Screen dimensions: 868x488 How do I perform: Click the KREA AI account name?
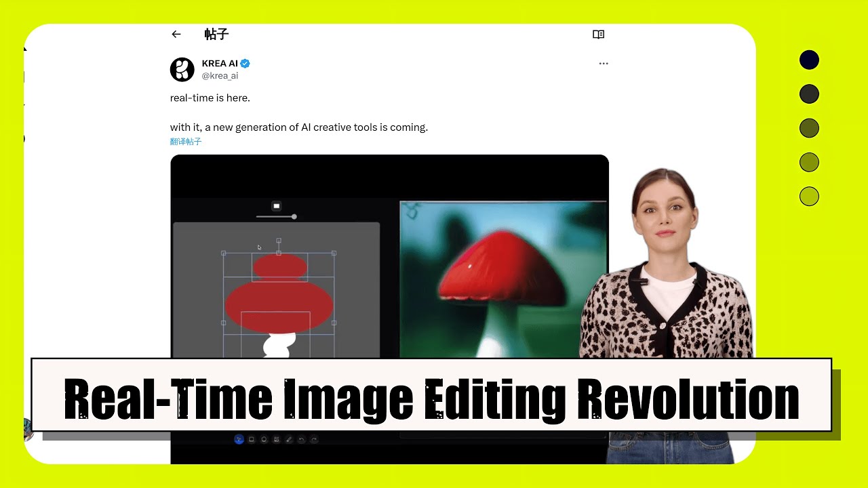click(220, 64)
